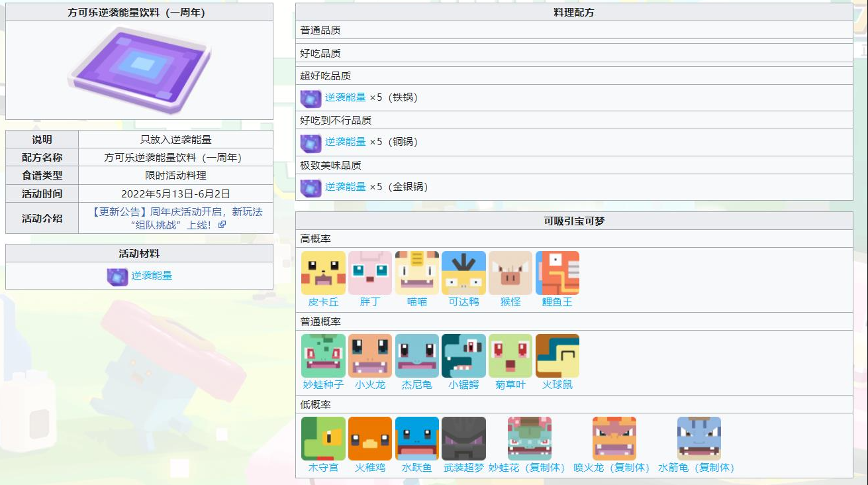
Task: Open the Squirtle (杰尼龟) icon
Action: click(x=417, y=356)
